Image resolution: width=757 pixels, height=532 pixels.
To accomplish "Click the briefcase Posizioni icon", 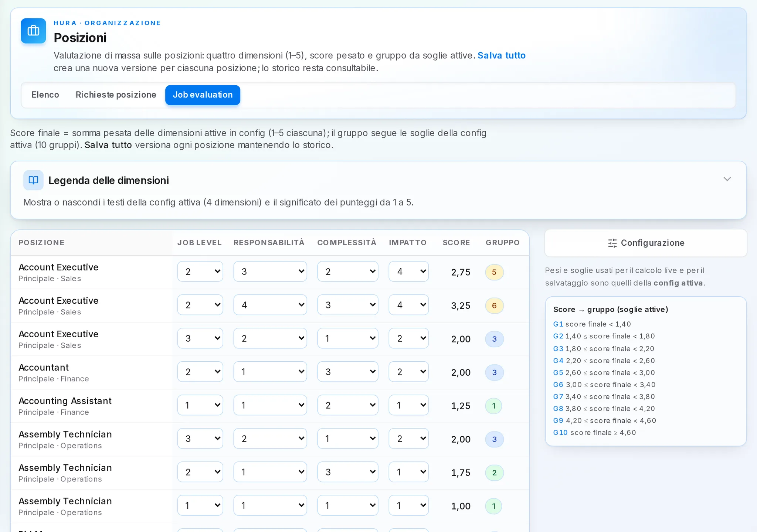I will click(x=33, y=31).
